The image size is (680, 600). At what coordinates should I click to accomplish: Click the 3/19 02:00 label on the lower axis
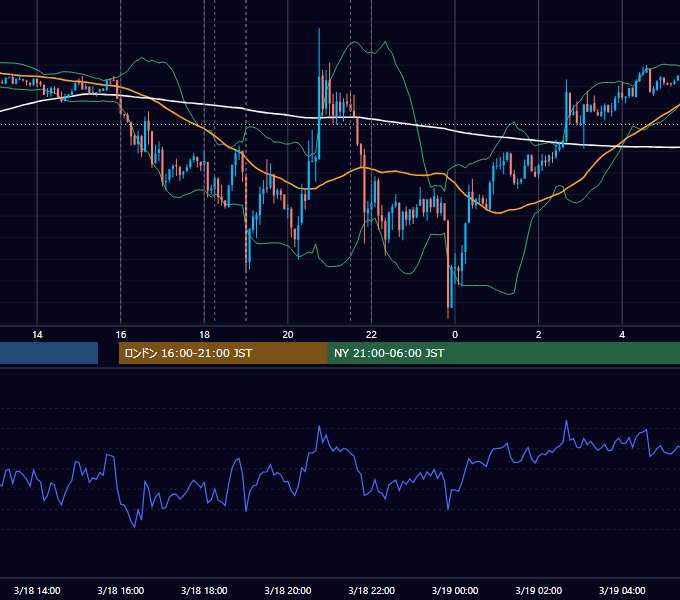pos(539,590)
